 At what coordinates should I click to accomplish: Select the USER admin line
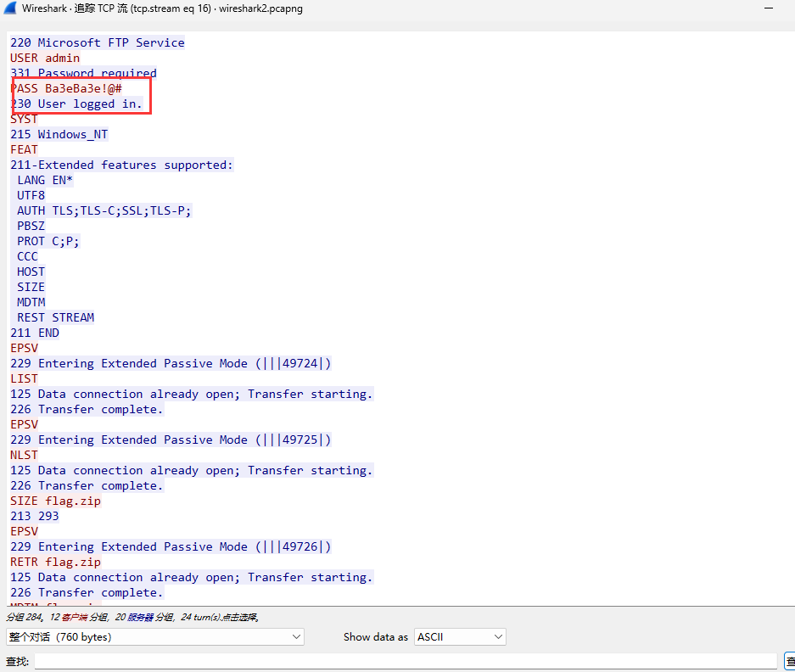(45, 58)
